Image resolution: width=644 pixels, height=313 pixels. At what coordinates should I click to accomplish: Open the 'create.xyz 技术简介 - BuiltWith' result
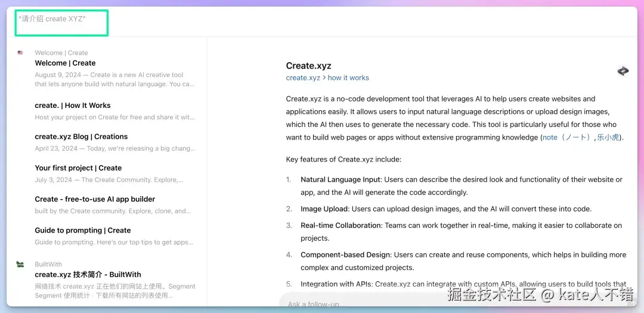tap(88, 274)
